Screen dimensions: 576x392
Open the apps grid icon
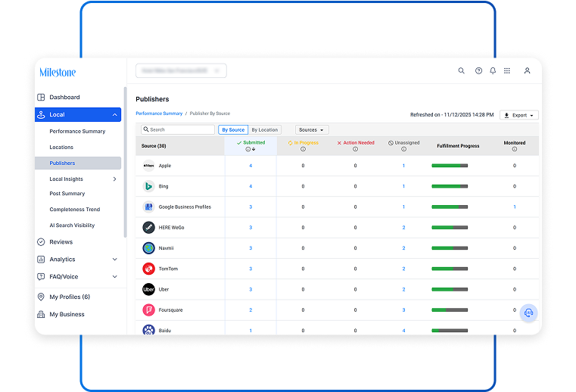click(507, 71)
